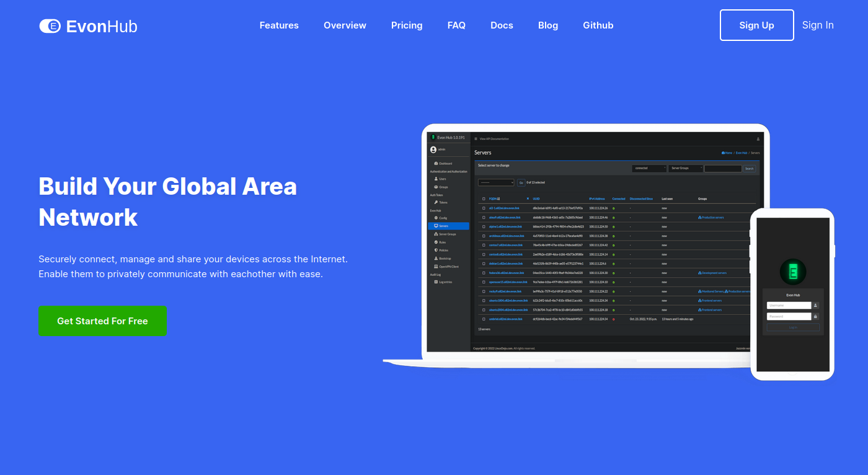Select the Server Groups sidebar icon
Viewport: 868px width, 475px height.
pos(436,234)
